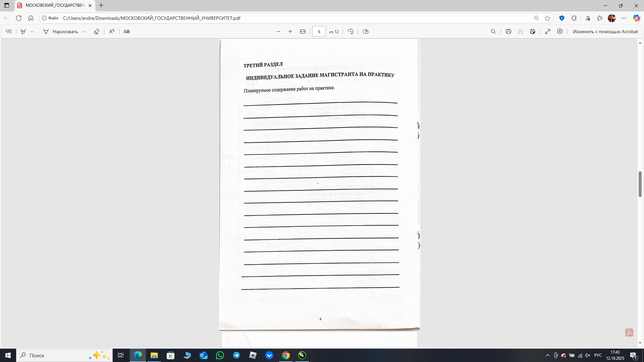The image size is (644, 362).
Task: Switch the page view layout
Action: (365, 32)
